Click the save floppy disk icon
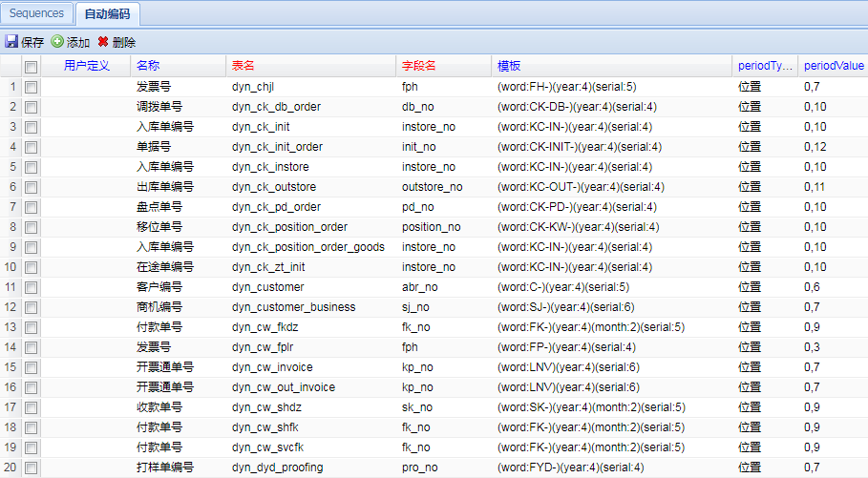Image resolution: width=868 pixels, height=478 pixels. coord(11,42)
